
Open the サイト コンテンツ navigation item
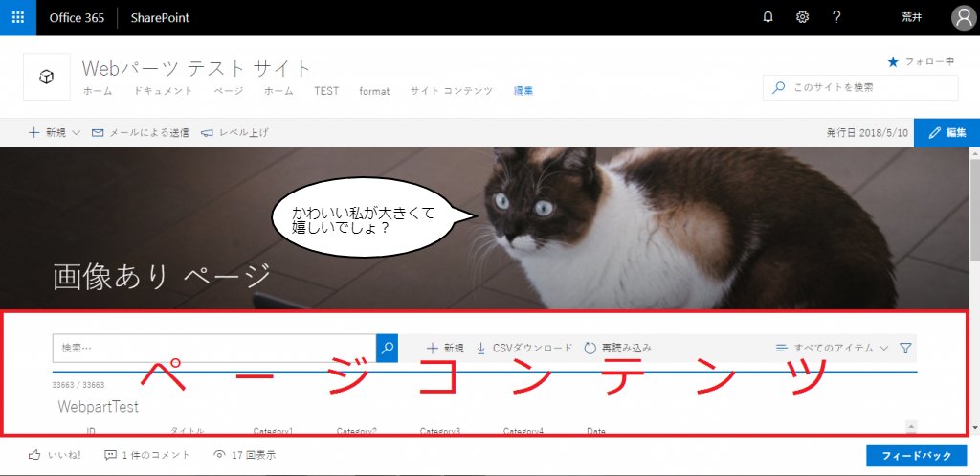click(x=451, y=91)
